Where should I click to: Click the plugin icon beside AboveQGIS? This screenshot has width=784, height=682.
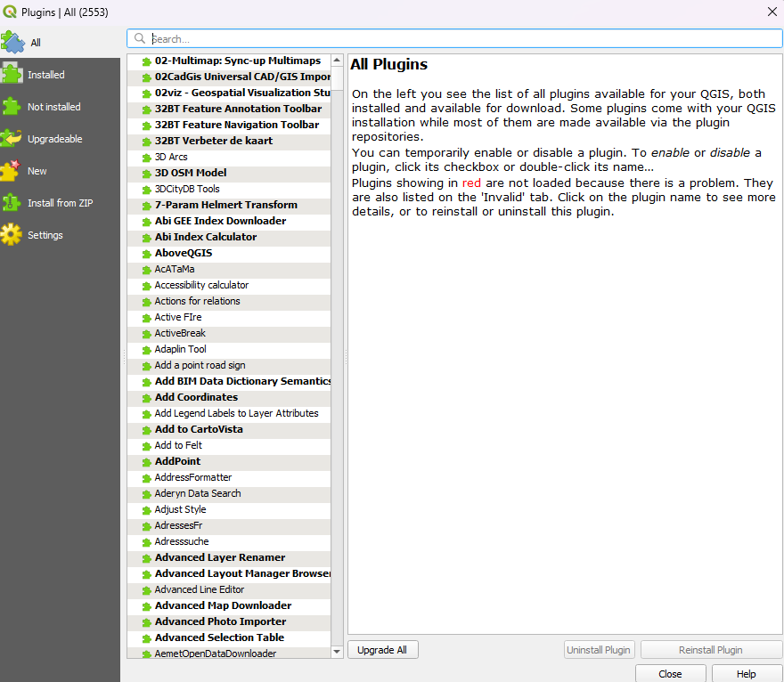click(x=146, y=254)
